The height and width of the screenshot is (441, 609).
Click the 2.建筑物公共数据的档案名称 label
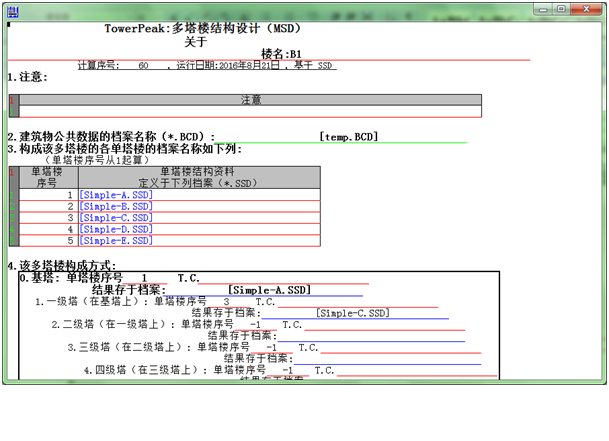tap(111, 137)
